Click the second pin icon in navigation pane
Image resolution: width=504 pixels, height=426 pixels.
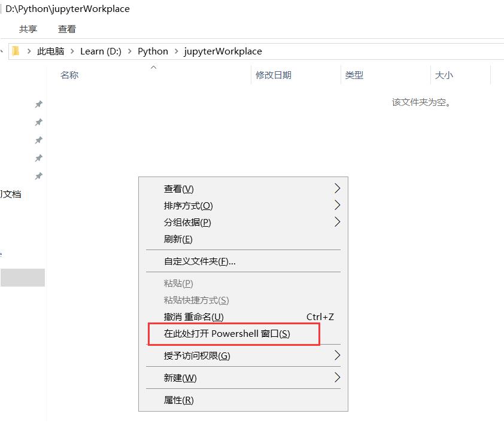click(38, 122)
